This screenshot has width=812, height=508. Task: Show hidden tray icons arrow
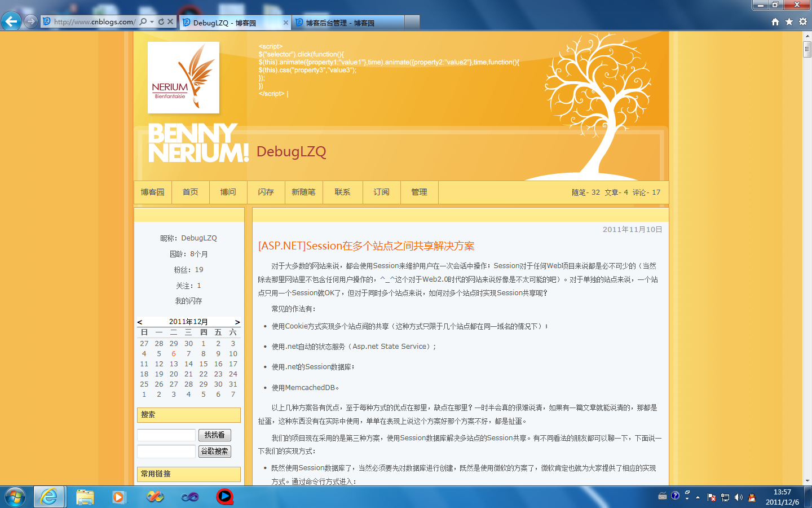pyautogui.click(x=698, y=497)
